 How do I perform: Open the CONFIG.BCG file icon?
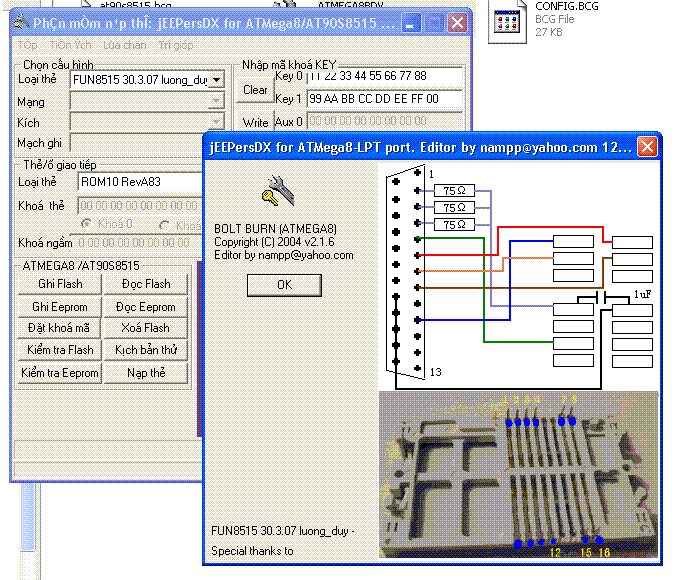pos(508,22)
